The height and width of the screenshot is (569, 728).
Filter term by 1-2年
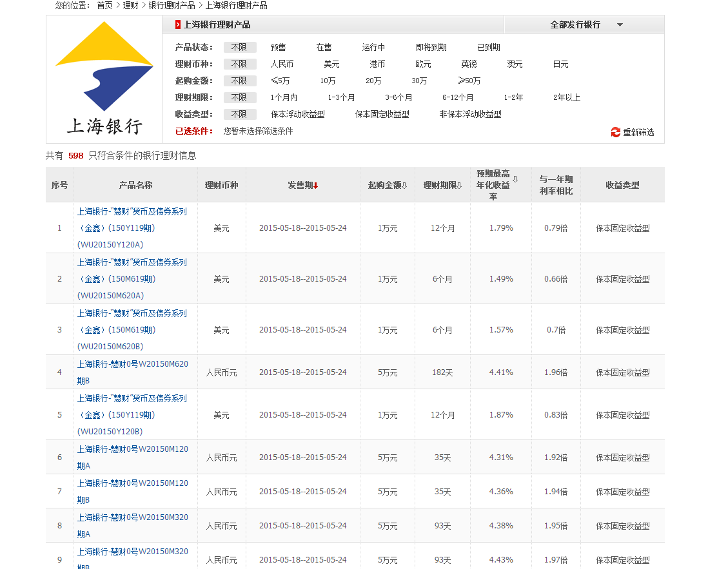[513, 97]
